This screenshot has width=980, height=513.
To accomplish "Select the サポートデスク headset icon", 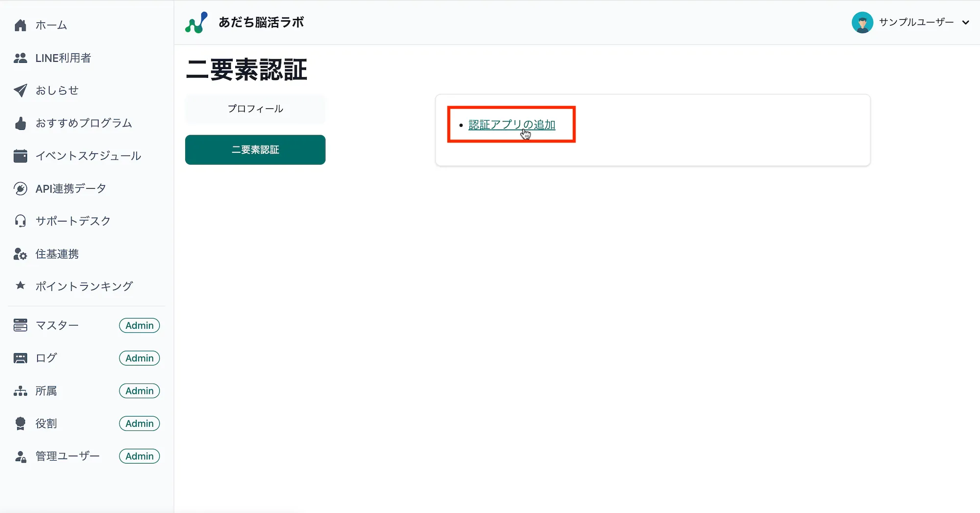I will [x=20, y=221].
